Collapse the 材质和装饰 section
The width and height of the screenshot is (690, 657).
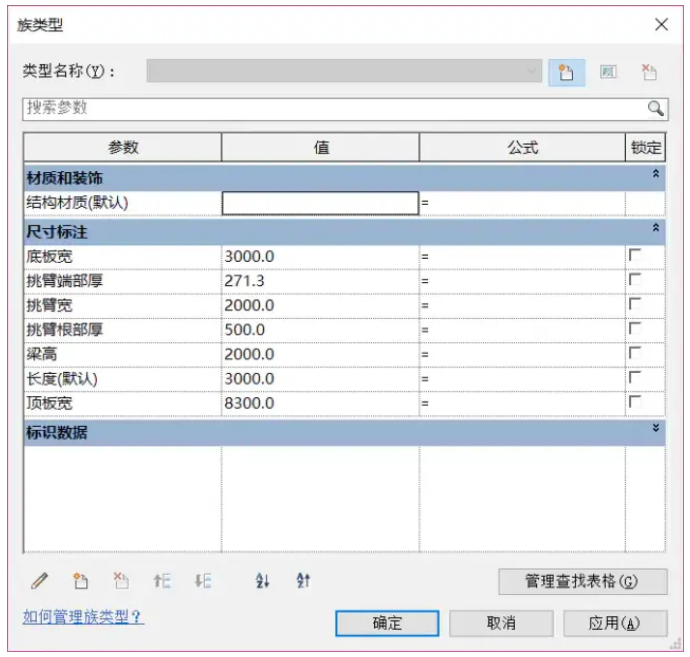[656, 174]
